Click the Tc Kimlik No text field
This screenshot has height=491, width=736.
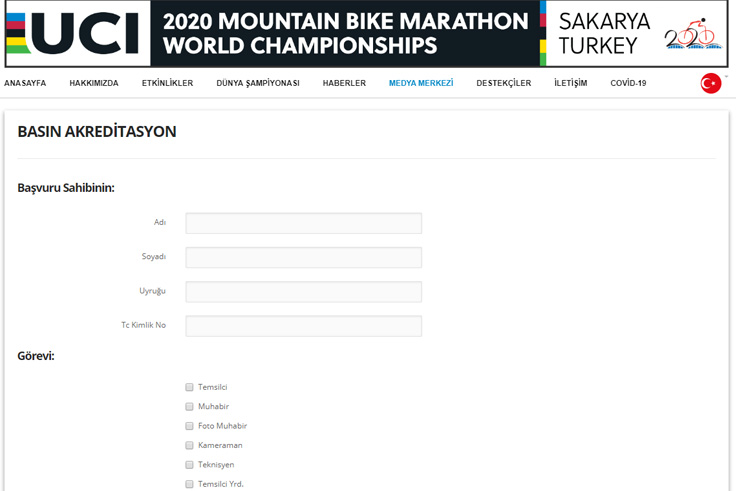(304, 326)
